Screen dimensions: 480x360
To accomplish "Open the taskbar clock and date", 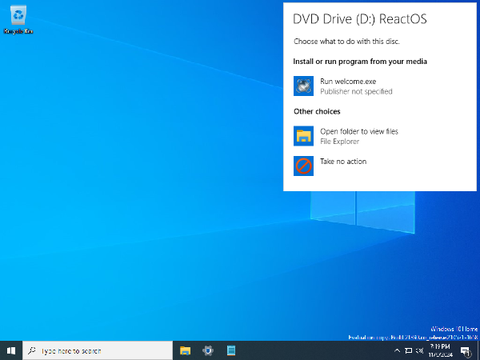I will point(440,351).
